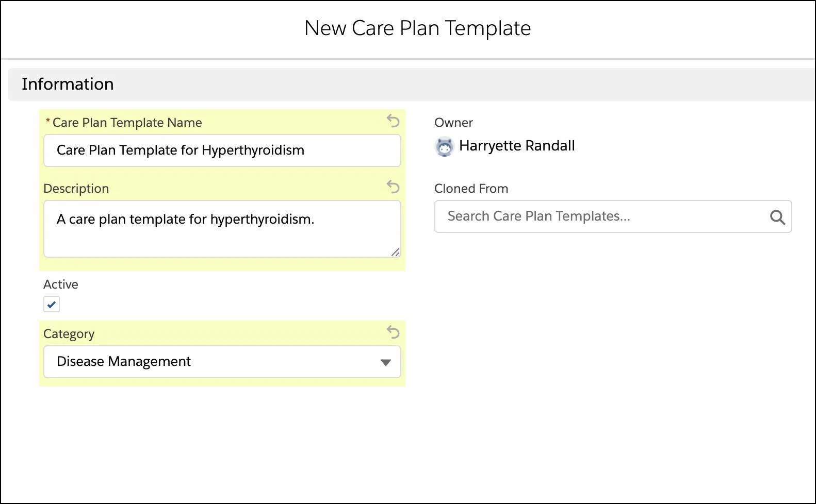Click the Active label text
Viewport: 816px width, 504px height.
[61, 284]
